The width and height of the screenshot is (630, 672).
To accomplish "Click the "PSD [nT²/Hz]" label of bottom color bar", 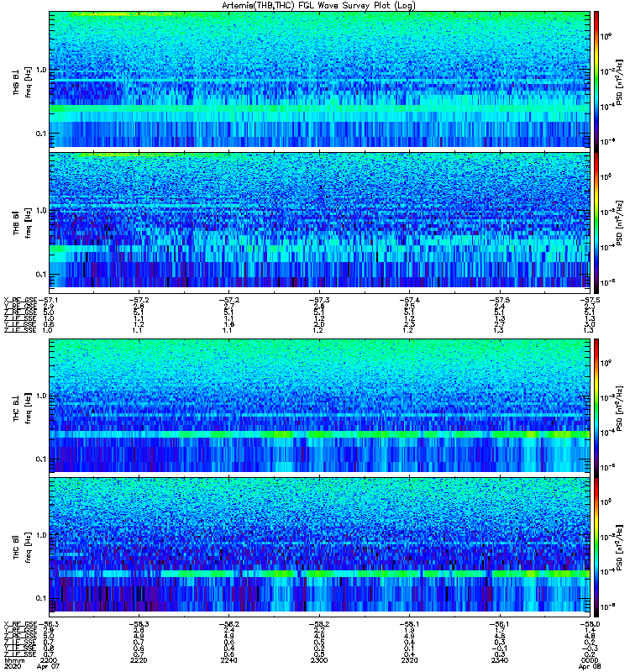I will tap(619, 548).
